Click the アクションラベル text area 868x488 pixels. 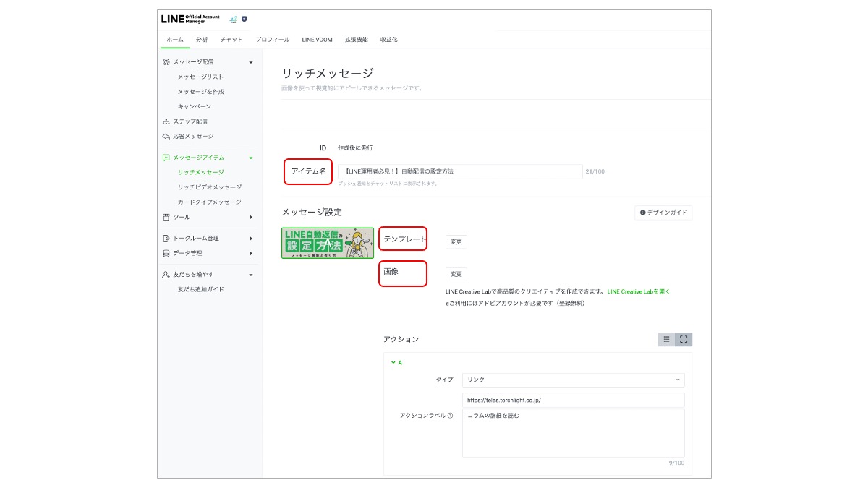click(x=574, y=433)
